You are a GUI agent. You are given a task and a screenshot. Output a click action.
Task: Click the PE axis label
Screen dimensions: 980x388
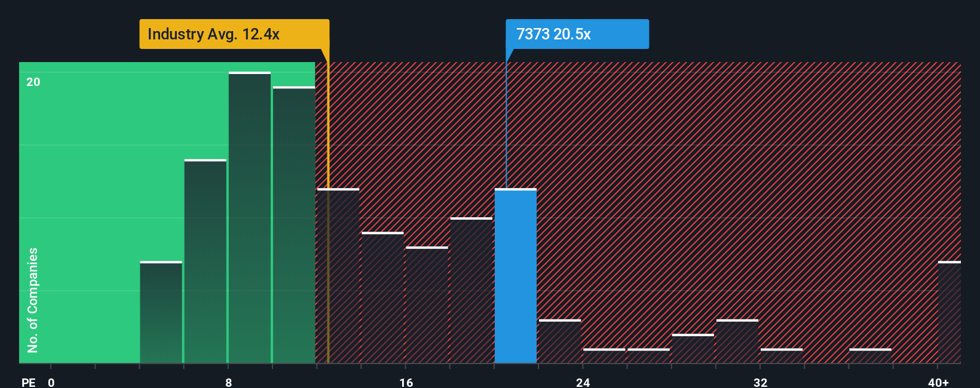pos(29,382)
